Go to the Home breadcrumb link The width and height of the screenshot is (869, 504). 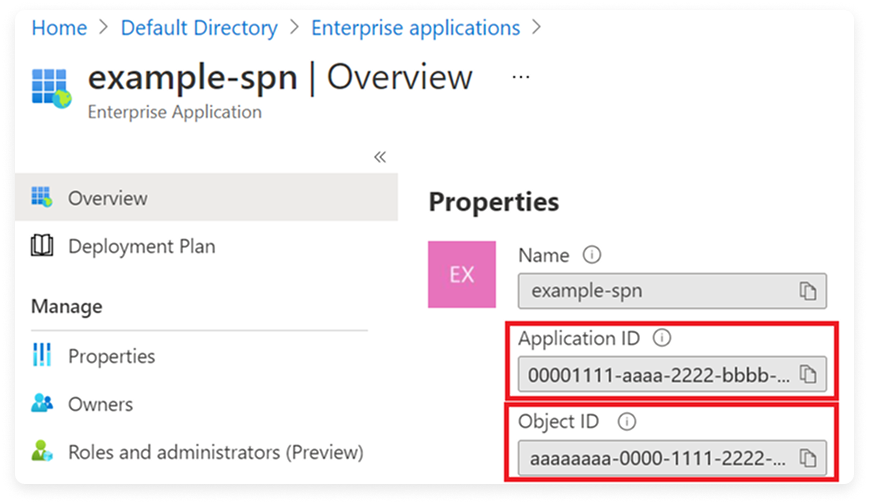pos(59,28)
